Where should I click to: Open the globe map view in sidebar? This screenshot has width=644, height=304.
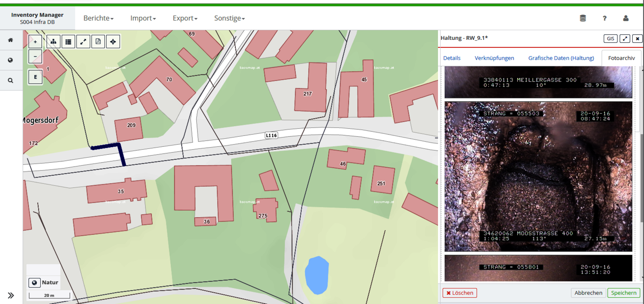coord(10,60)
